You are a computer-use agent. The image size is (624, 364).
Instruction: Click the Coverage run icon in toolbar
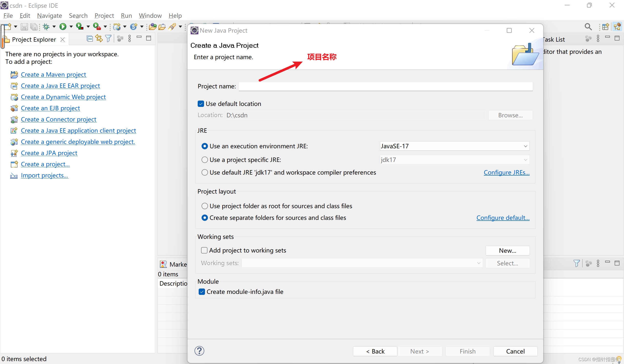tap(79, 26)
